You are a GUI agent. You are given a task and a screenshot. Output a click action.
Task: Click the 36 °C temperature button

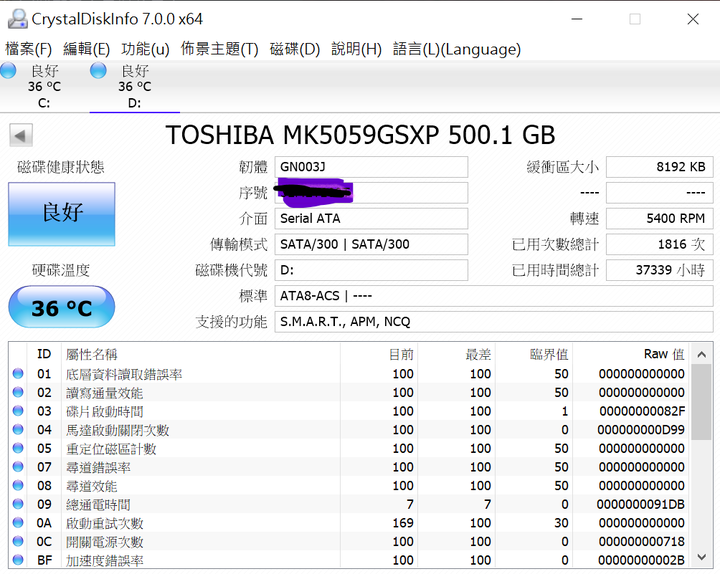click(62, 307)
